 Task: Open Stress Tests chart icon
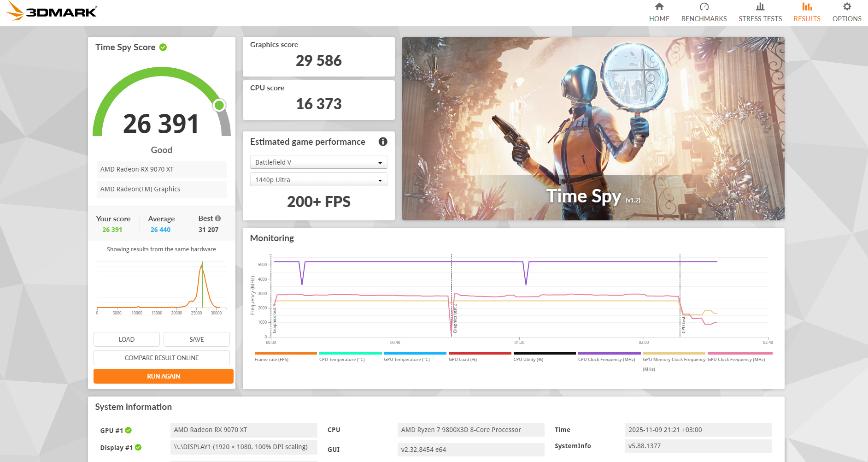click(x=760, y=7)
